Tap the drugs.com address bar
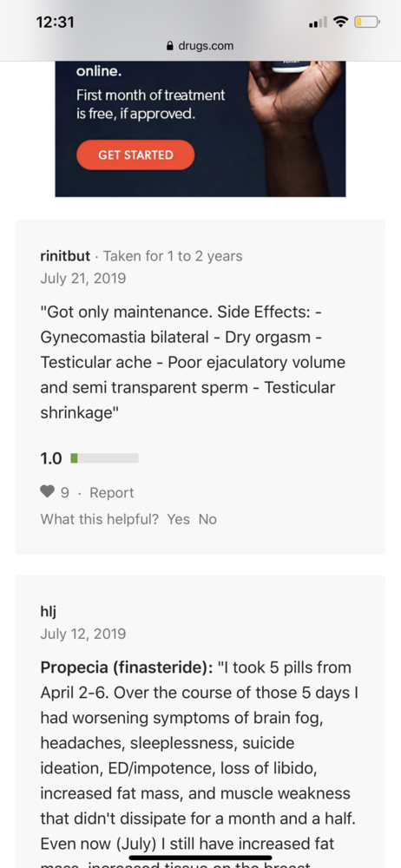This screenshot has height=868, width=401. [x=200, y=46]
